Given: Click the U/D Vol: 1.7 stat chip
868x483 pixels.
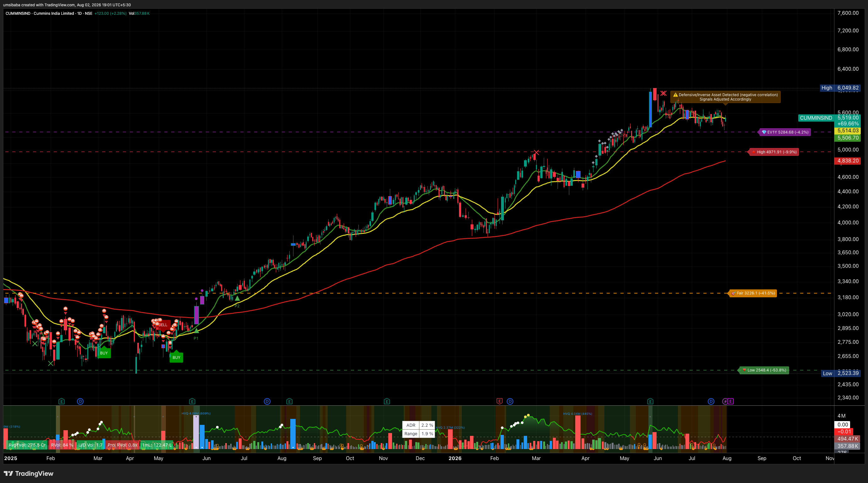Looking at the screenshot, I should pos(90,445).
